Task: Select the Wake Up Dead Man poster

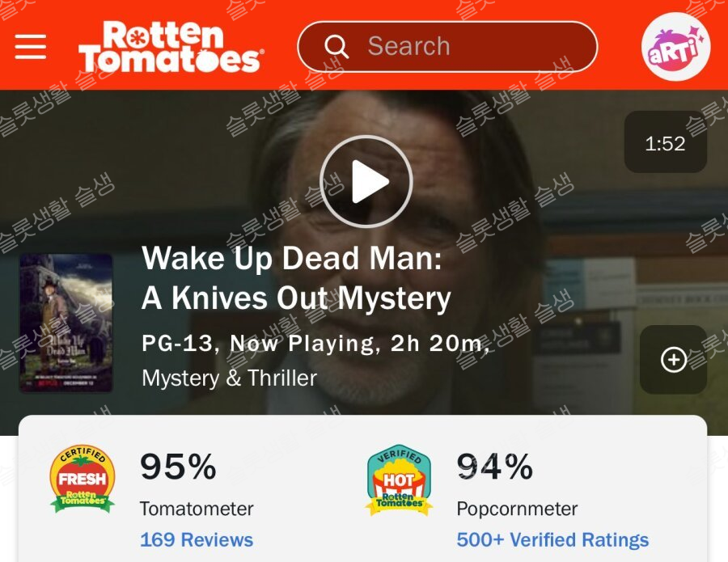Action: tap(66, 323)
